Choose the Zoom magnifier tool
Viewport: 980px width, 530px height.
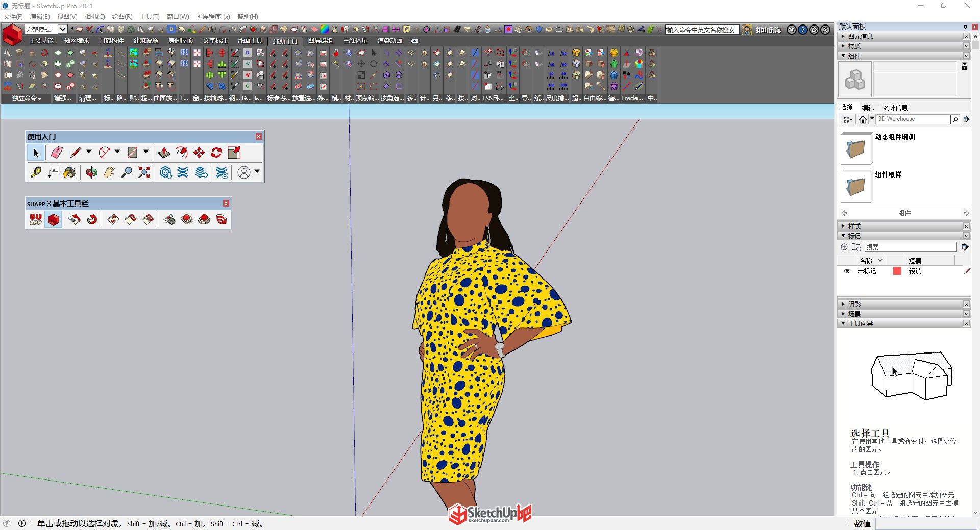pyautogui.click(x=127, y=172)
